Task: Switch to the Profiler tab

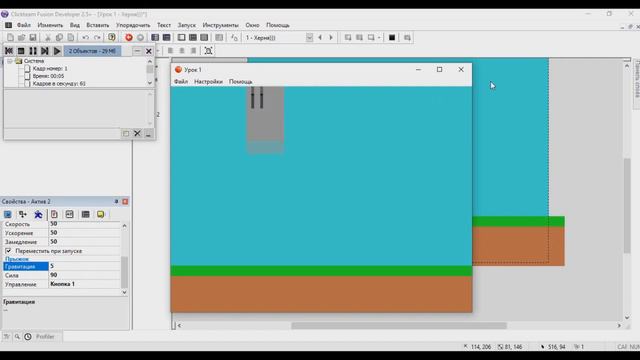Action: (x=45, y=337)
